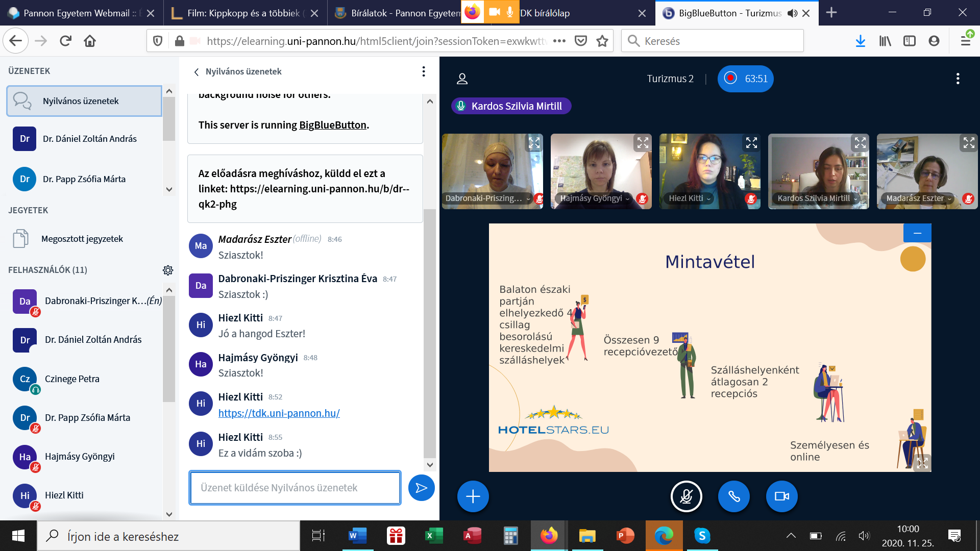Screen dimensions: 980x551
Task: Click the send message arrow button
Action: coord(421,488)
